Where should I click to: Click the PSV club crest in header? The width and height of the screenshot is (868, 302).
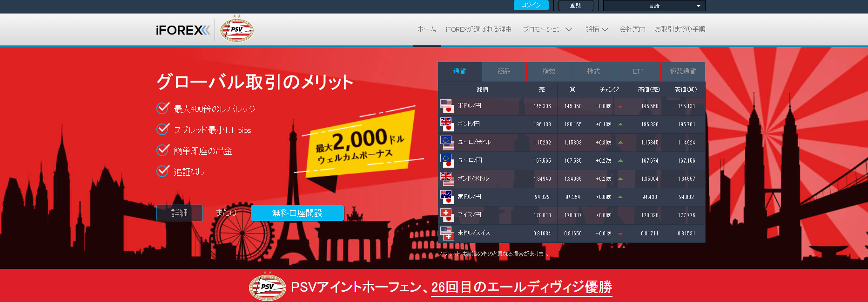[x=237, y=29]
